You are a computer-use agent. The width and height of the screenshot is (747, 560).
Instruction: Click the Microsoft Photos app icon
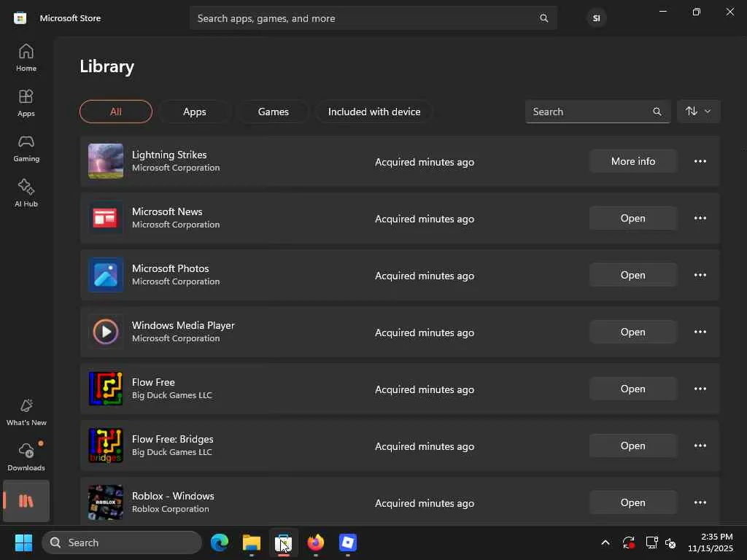pos(106,275)
